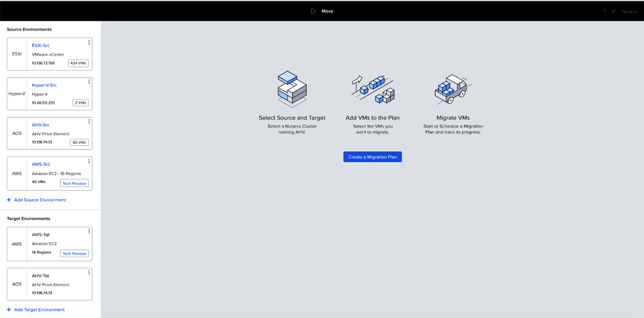Click the Select Source and Target illustration
The image size is (644, 318).
[x=292, y=89]
